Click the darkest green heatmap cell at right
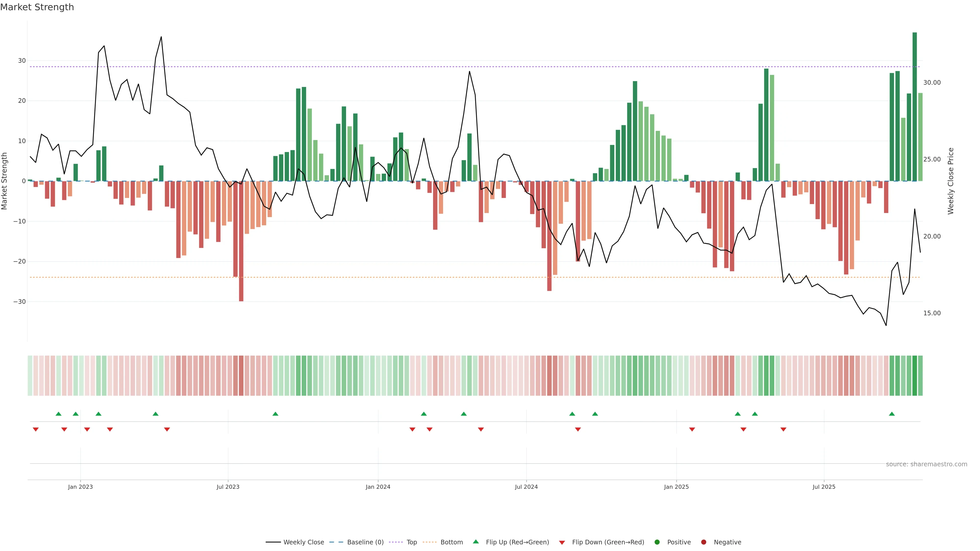Viewport: 980px width, 551px height. pyautogui.click(x=915, y=376)
